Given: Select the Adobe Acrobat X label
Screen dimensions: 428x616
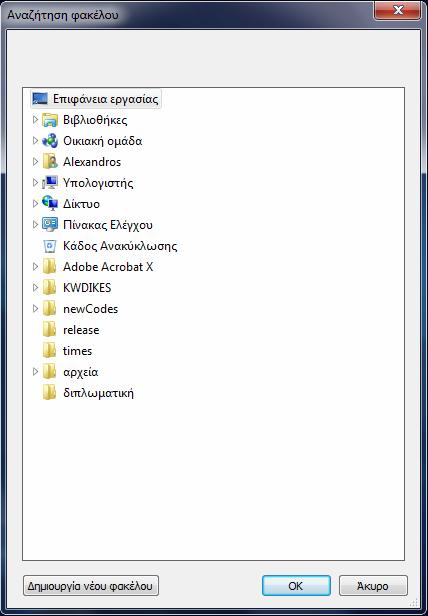Looking at the screenshot, I should click(108, 267).
